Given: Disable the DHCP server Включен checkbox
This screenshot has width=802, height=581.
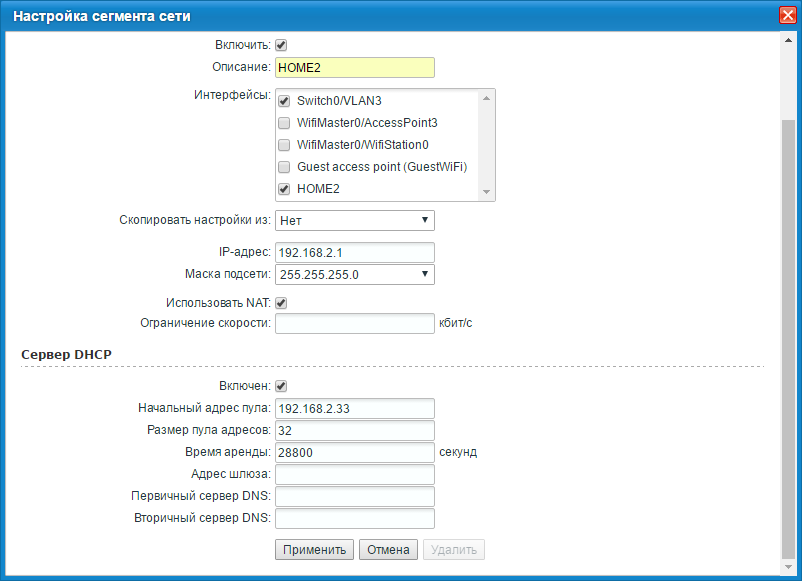Looking at the screenshot, I should pyautogui.click(x=281, y=386).
